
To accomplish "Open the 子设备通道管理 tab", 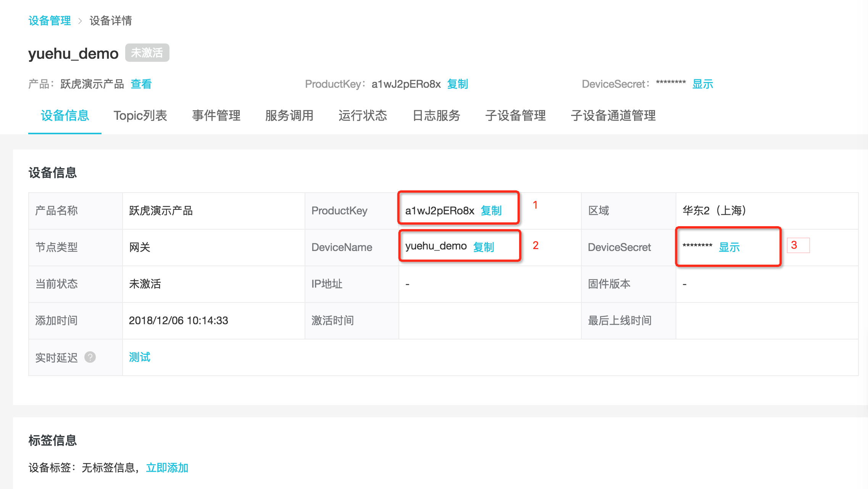I will [x=613, y=116].
